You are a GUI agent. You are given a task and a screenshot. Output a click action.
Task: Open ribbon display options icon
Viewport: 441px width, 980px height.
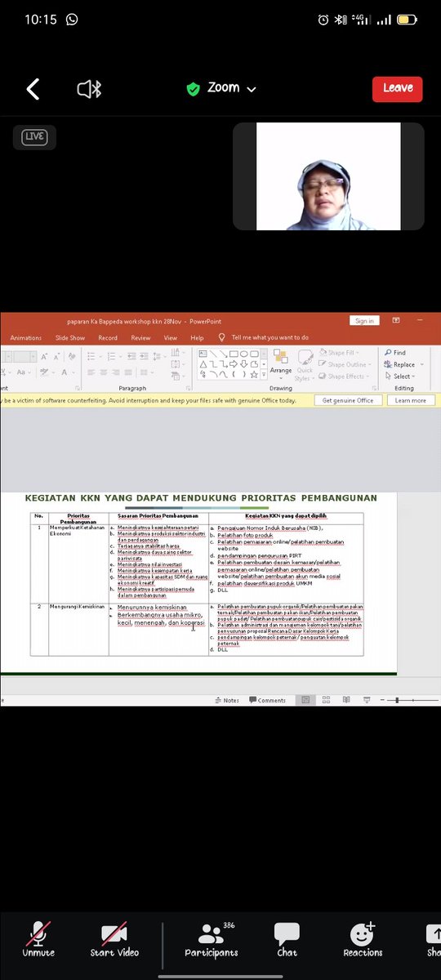396,321
